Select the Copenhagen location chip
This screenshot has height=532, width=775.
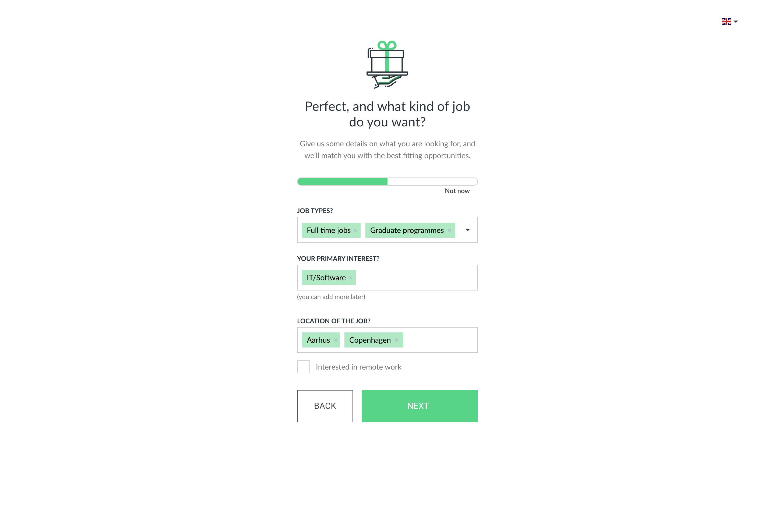point(370,340)
